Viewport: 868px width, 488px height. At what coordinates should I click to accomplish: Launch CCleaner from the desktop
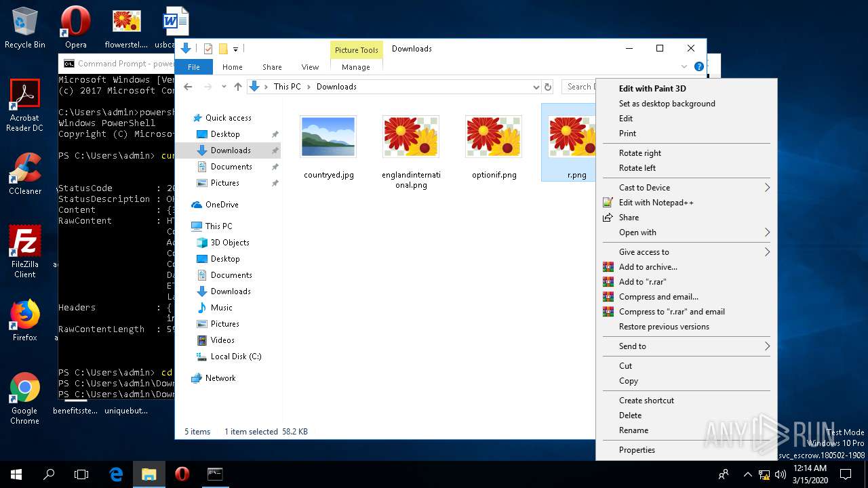[24, 174]
